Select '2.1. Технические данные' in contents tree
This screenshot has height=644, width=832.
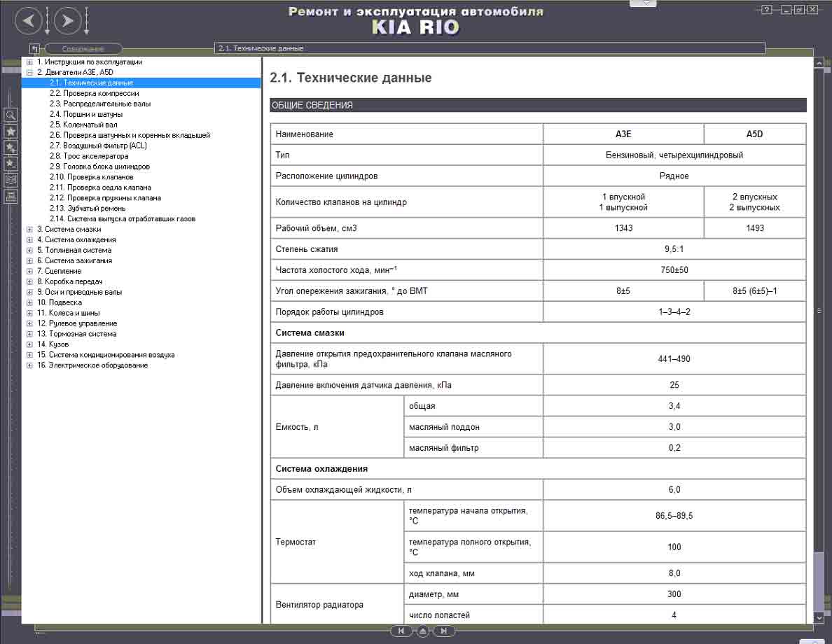point(91,83)
